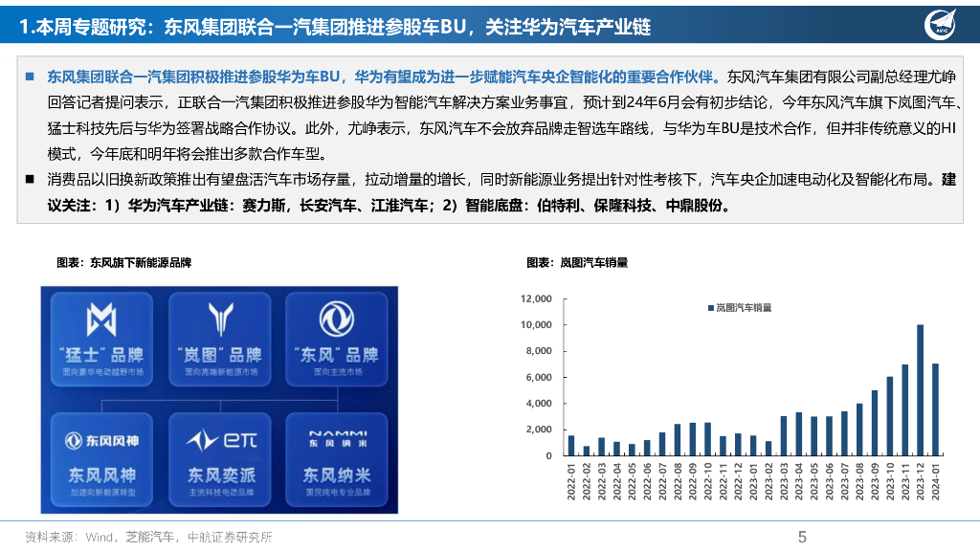The image size is (980, 551).
Task: Click the legend color square for 岚图汽车销量
Action: (x=711, y=308)
